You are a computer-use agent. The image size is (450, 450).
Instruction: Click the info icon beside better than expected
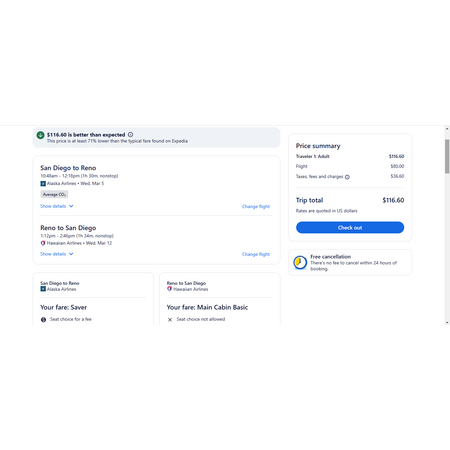tap(130, 135)
